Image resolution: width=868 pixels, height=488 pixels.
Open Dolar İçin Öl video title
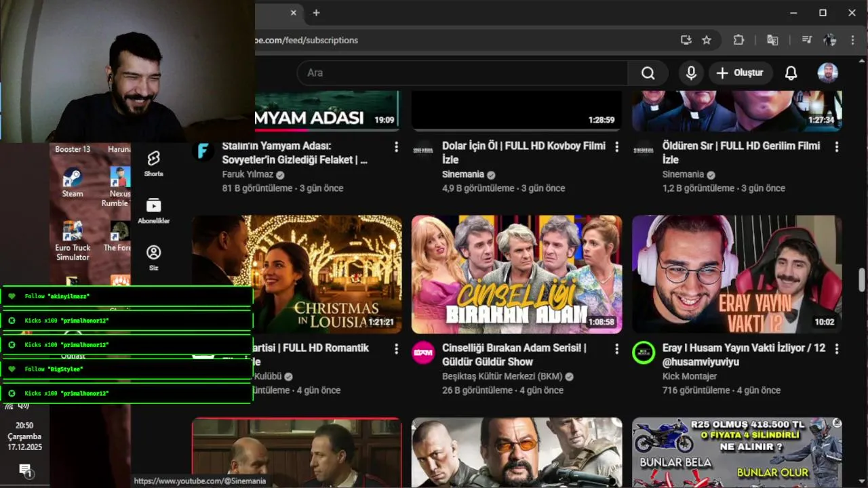pos(524,152)
